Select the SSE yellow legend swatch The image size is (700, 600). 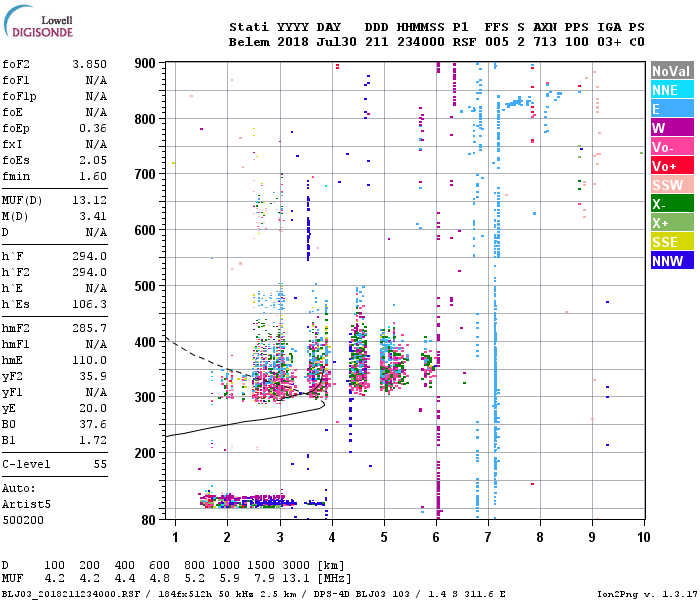point(672,242)
